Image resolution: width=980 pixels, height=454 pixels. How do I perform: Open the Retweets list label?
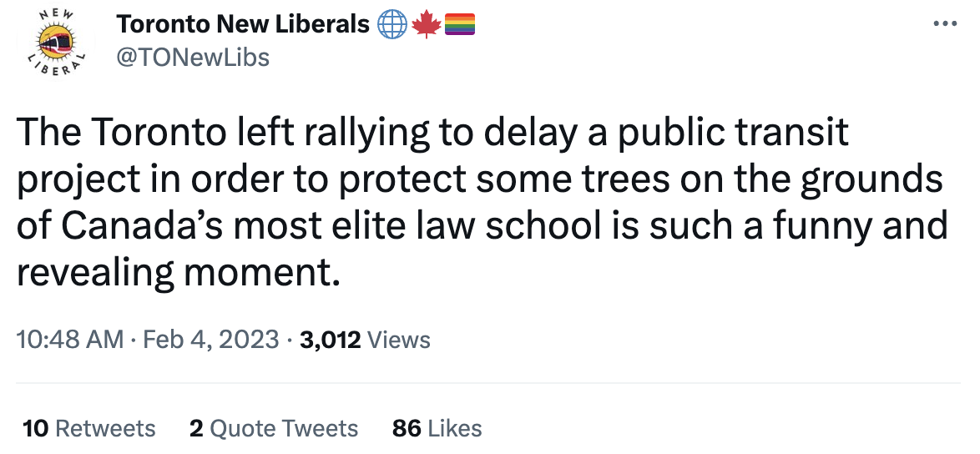pyautogui.click(x=105, y=428)
